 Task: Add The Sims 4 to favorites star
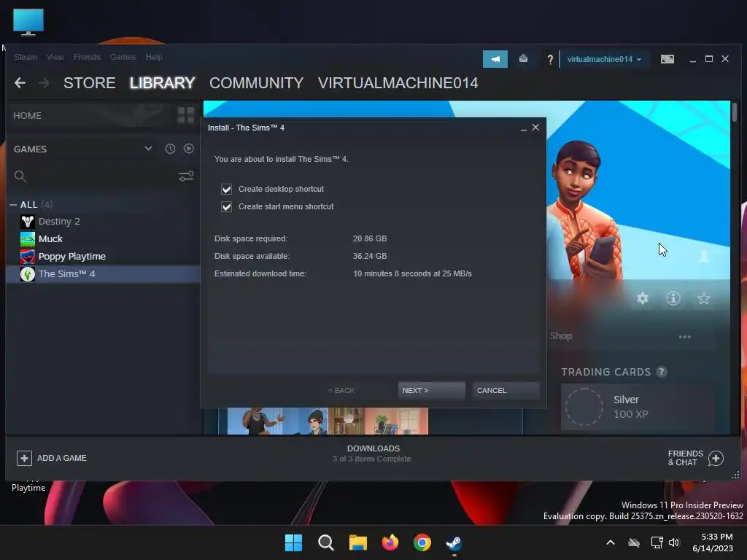tap(704, 298)
